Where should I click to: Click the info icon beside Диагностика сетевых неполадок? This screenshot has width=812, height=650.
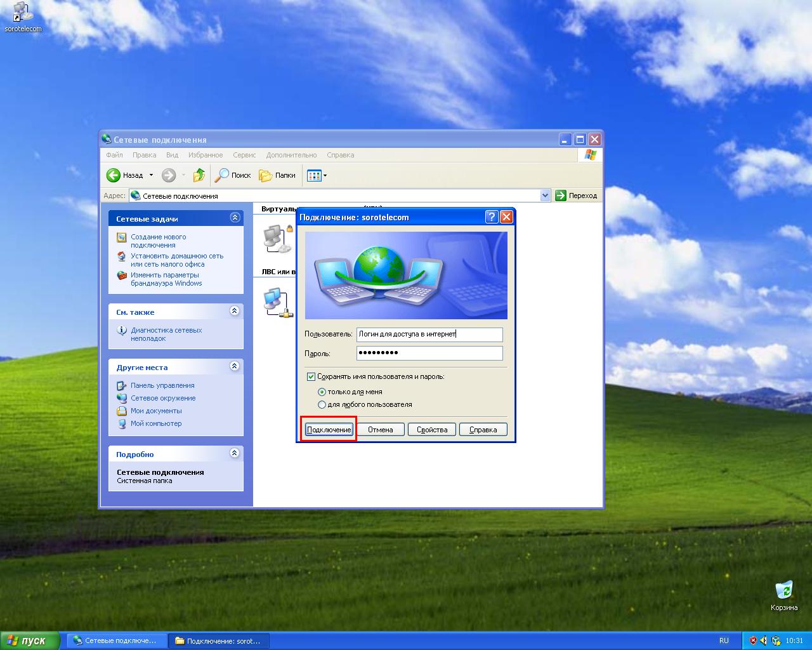pos(122,331)
